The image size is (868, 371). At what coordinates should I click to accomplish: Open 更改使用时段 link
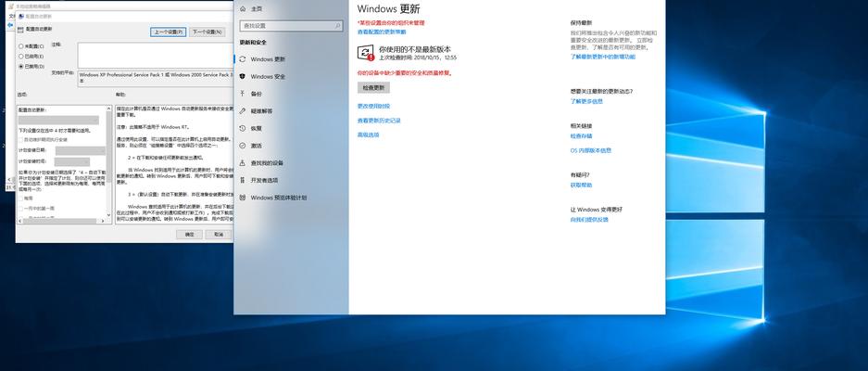(373, 106)
